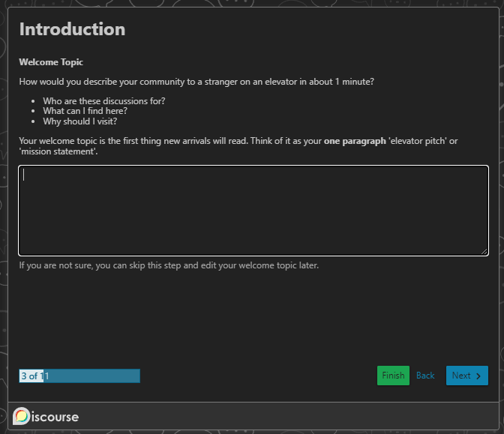
Task: Click the Next button
Action: pyautogui.click(x=467, y=376)
